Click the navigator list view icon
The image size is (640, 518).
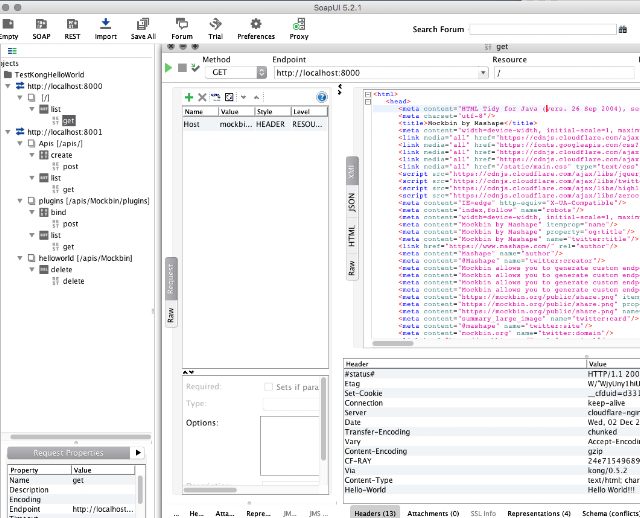pos(12,51)
